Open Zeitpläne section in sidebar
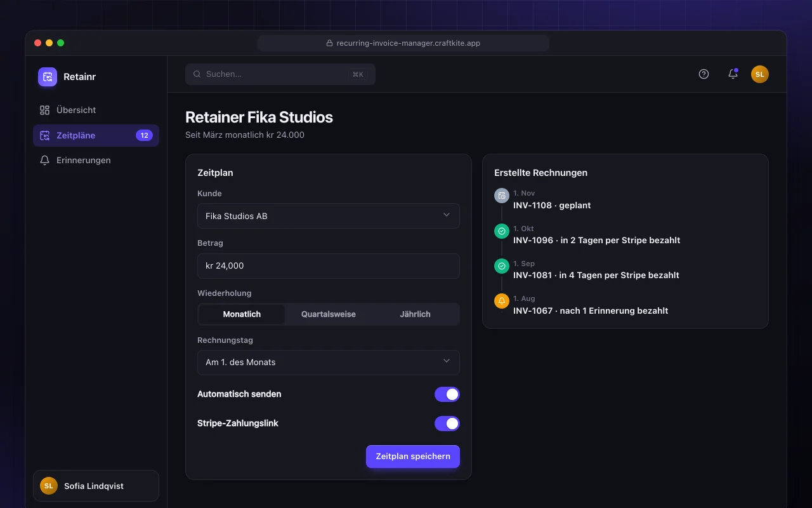 (x=96, y=135)
